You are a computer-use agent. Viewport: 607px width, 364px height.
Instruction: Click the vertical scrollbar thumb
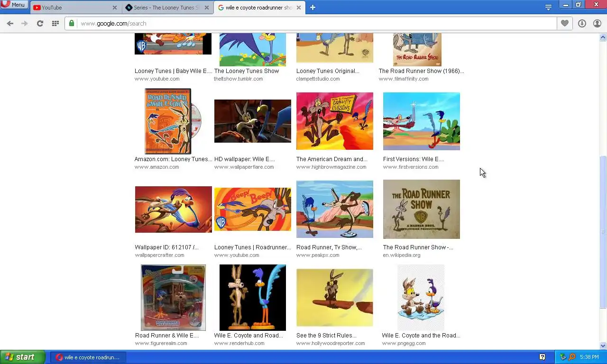(x=603, y=231)
